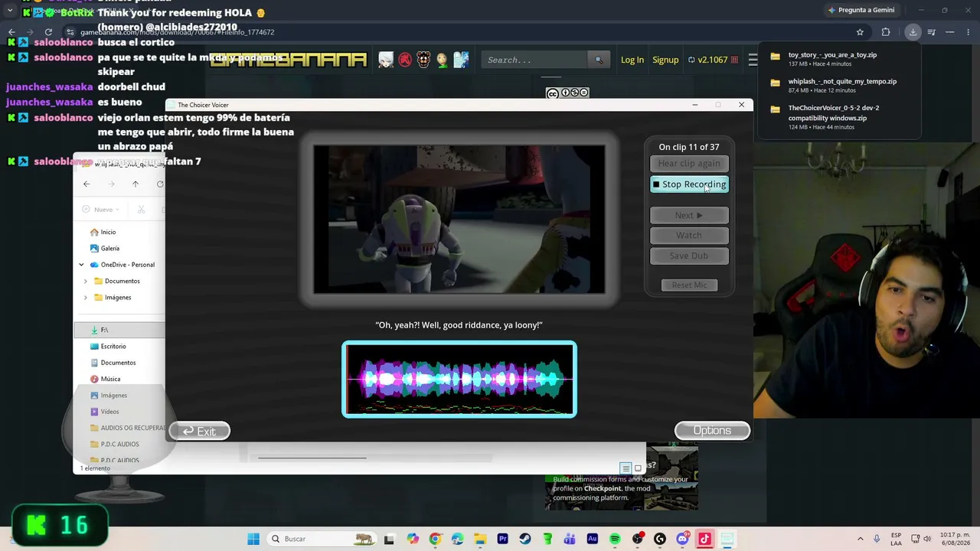The image size is (980, 551).
Task: Open the Windows Start menu
Action: 253,539
